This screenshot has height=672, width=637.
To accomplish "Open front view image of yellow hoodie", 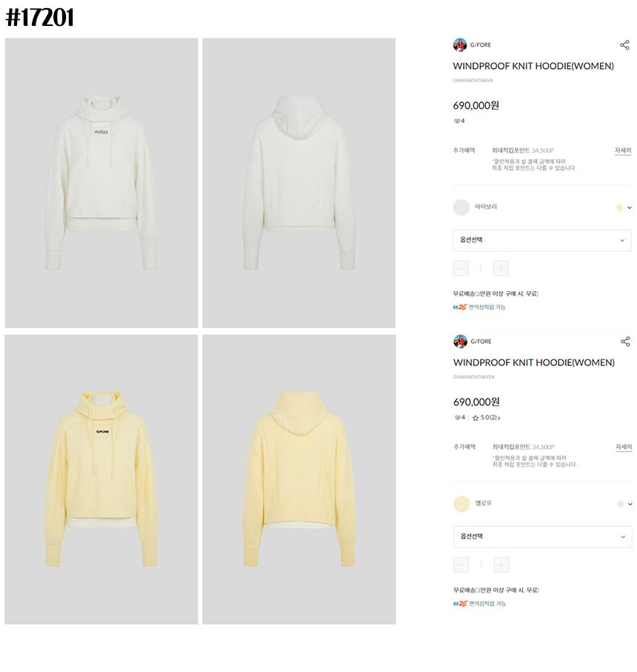I will click(101, 479).
